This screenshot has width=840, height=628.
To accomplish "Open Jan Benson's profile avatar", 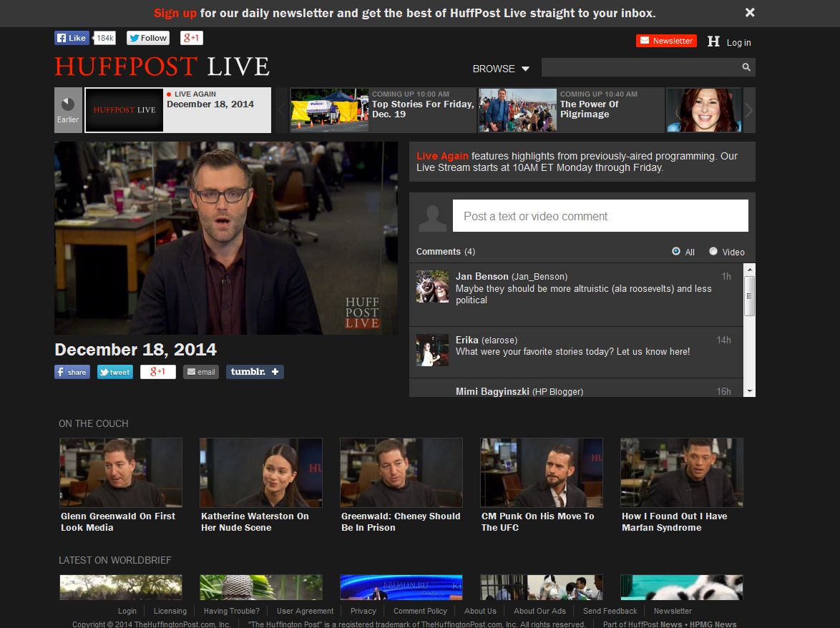I will (432, 286).
